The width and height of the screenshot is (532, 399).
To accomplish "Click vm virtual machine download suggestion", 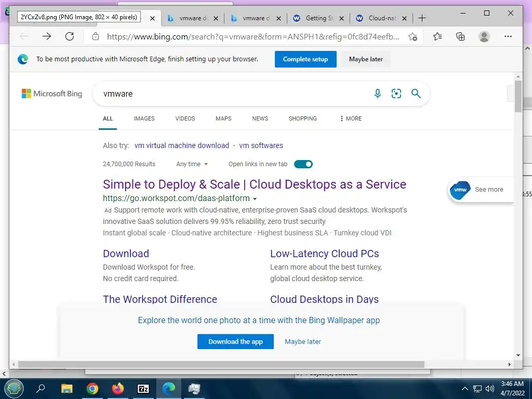I will coord(181,145).
